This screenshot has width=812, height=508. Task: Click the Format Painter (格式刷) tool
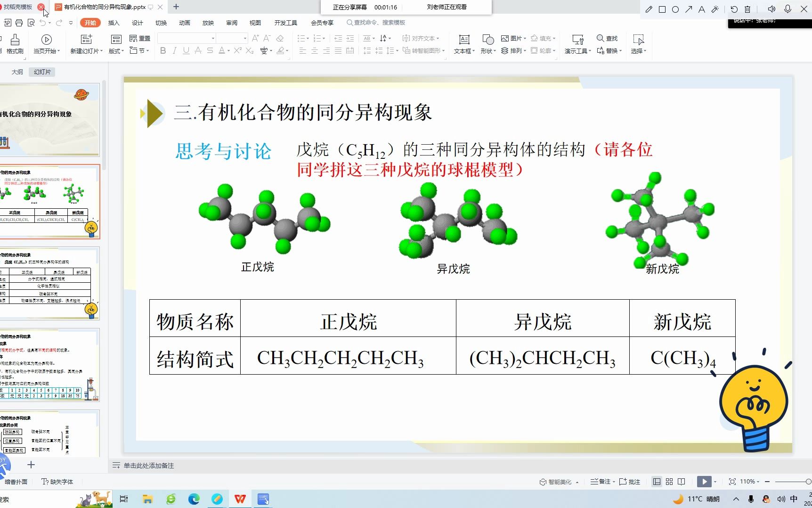pyautogui.click(x=15, y=44)
